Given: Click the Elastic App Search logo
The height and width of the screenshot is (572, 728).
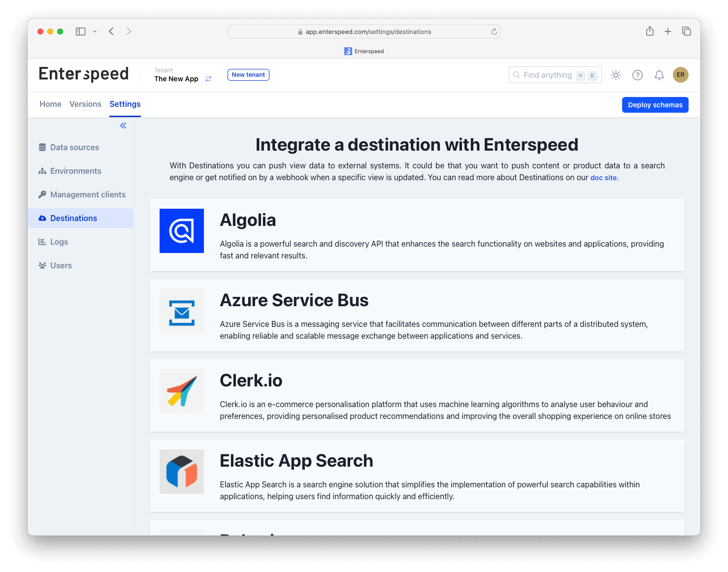Looking at the screenshot, I should coord(182,472).
